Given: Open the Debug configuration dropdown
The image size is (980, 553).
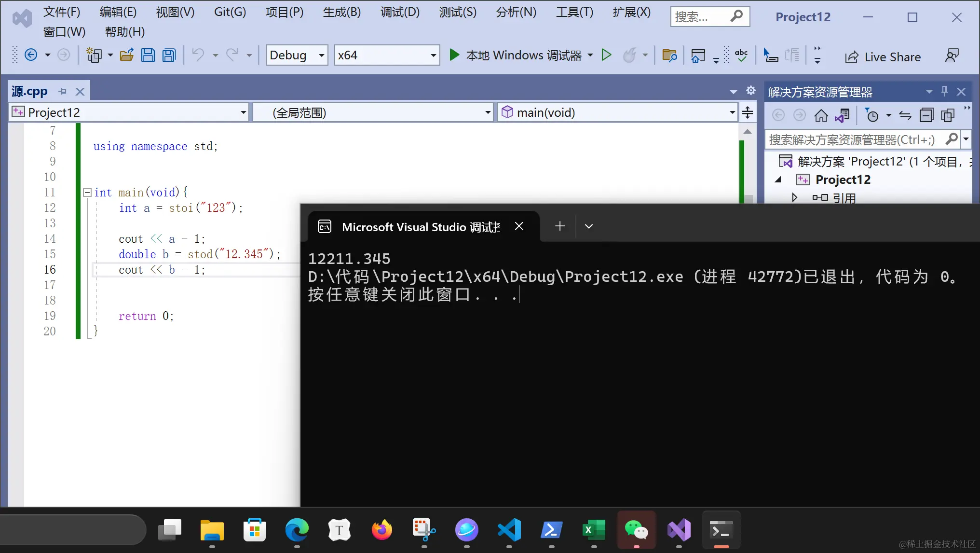Looking at the screenshot, I should [321, 55].
